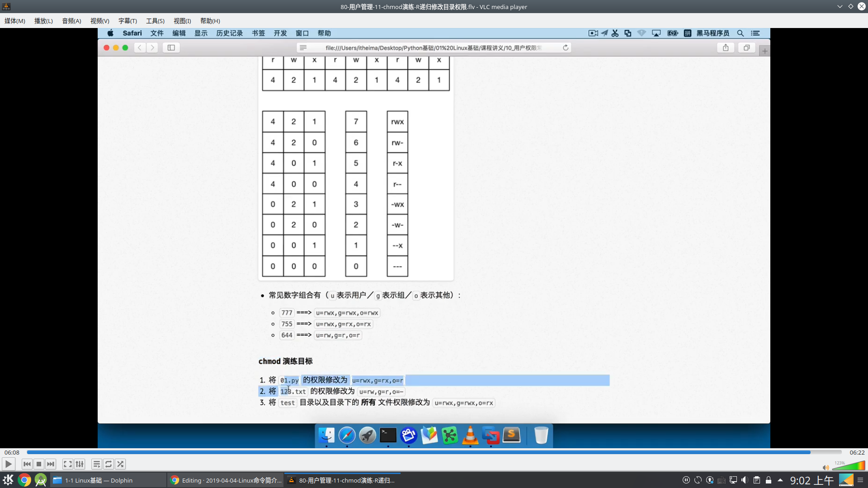Toggle fullscreen video mode in VLC
The width and height of the screenshot is (868, 488).
pos(67,464)
